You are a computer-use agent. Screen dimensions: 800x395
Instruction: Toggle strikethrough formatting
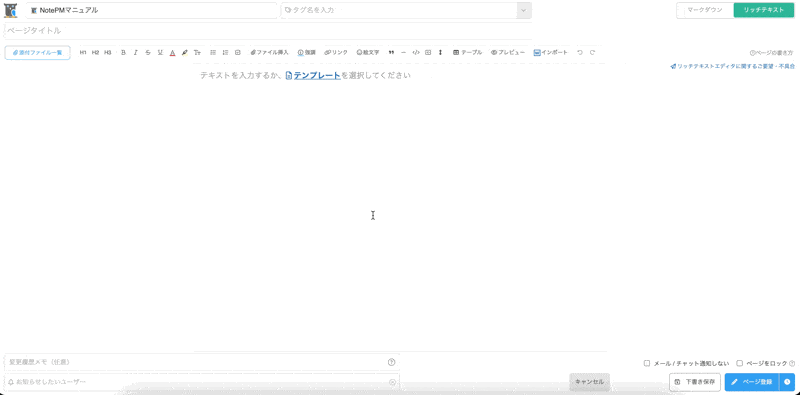(148, 53)
